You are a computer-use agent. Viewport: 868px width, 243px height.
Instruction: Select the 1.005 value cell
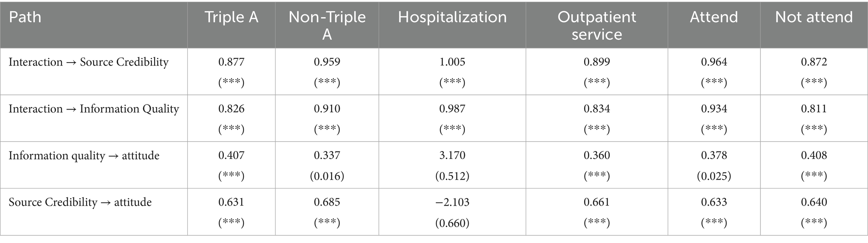[x=452, y=62]
